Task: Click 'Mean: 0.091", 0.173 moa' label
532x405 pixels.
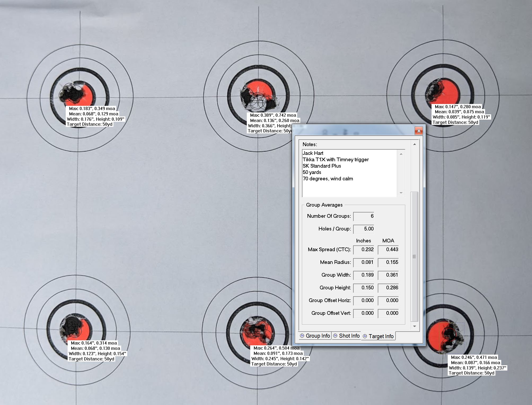Action: click(278, 353)
